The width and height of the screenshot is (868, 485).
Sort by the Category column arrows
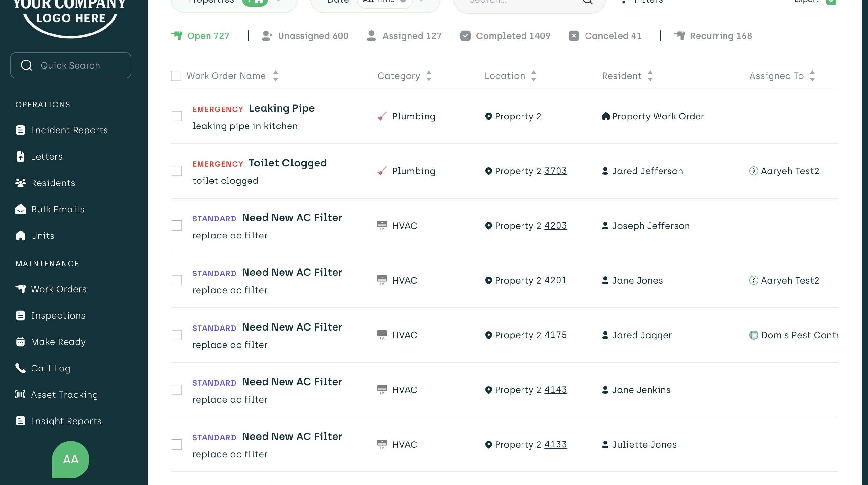pyautogui.click(x=429, y=76)
